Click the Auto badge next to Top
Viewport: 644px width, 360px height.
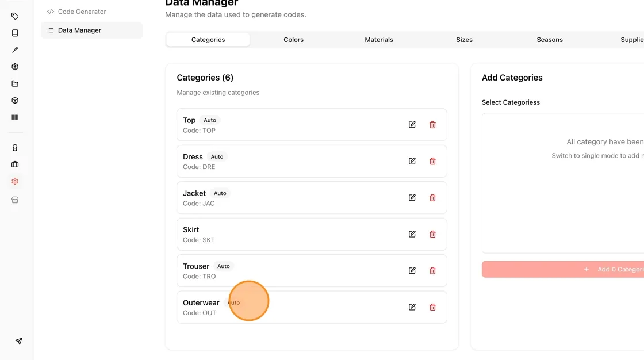pyautogui.click(x=210, y=120)
